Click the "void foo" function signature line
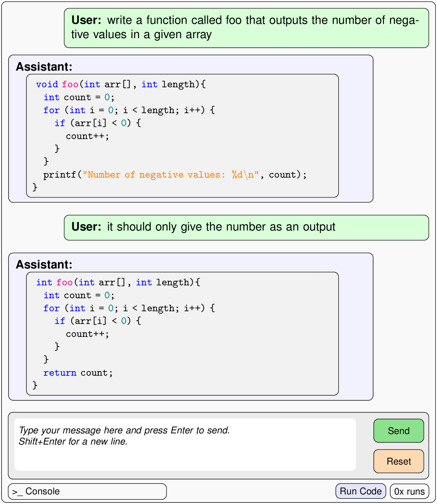This screenshot has width=437, height=504. (x=121, y=84)
